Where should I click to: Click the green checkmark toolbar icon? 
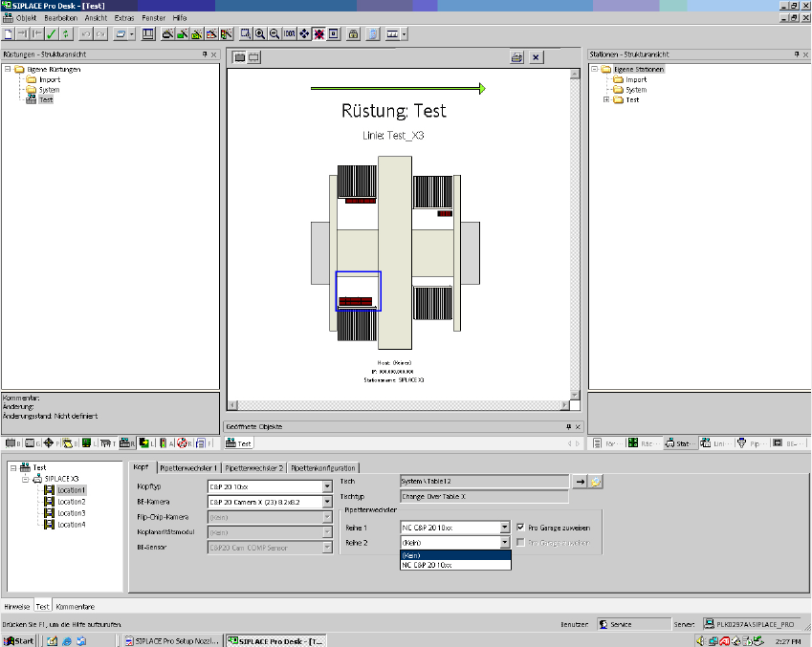51,34
